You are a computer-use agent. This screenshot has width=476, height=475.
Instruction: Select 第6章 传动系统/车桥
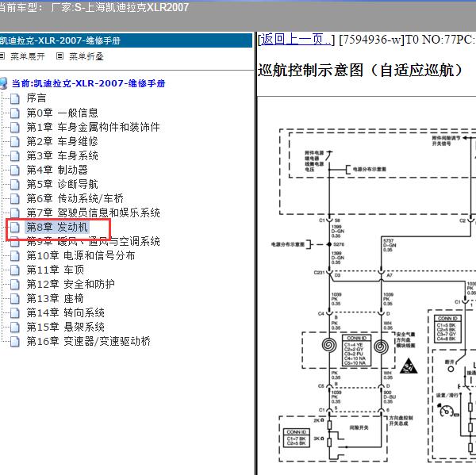pyautogui.click(x=75, y=198)
